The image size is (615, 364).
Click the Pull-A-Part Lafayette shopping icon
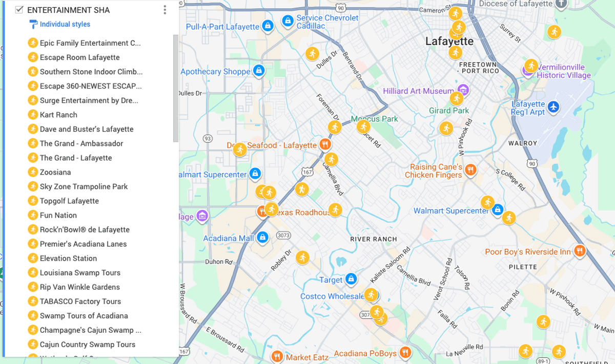[267, 26]
